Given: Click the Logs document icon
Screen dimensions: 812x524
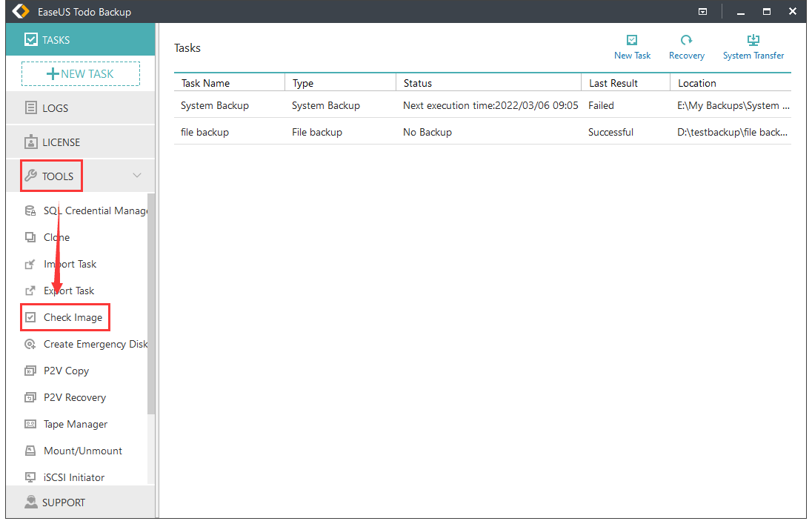Looking at the screenshot, I should coord(31,107).
